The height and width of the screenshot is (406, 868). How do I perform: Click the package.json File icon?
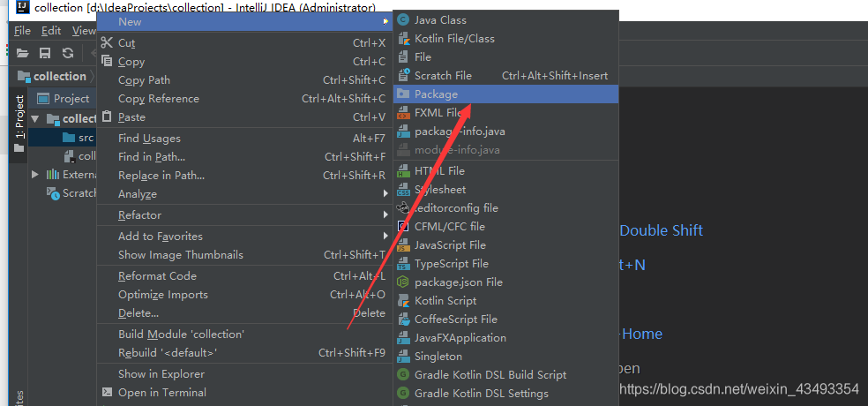(x=403, y=282)
